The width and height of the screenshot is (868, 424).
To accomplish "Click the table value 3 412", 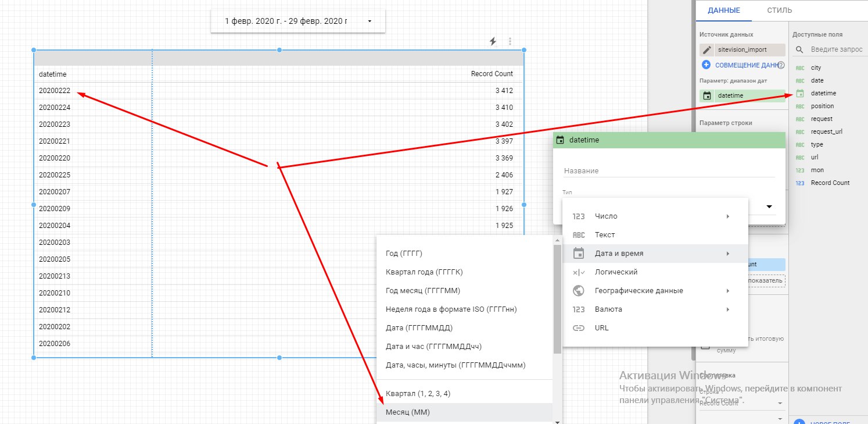I will click(x=504, y=91).
